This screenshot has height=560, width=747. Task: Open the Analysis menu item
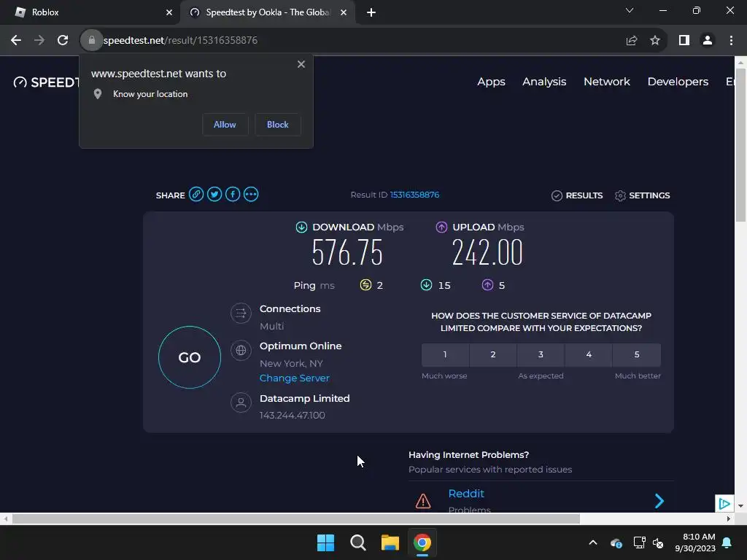tap(544, 82)
